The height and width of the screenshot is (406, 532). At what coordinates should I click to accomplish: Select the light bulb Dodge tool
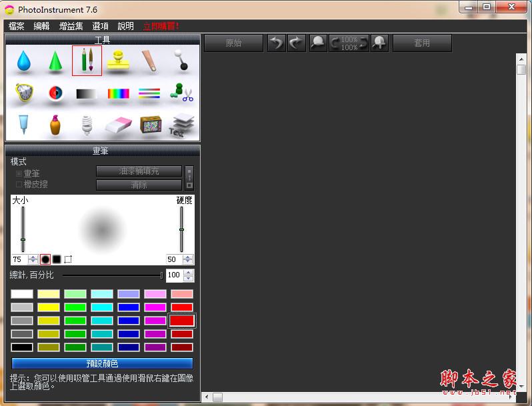pyautogui.click(x=87, y=125)
